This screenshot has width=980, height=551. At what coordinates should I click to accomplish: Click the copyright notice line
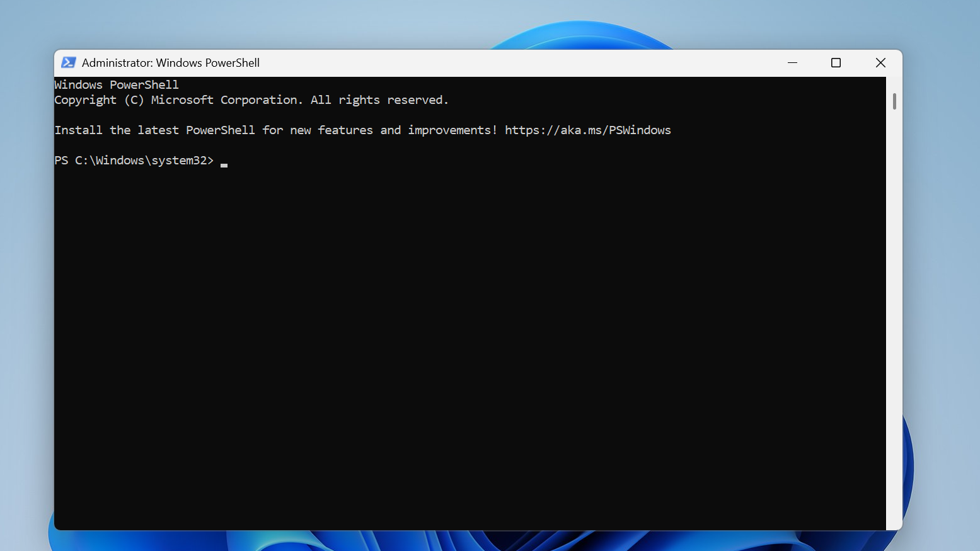[251, 99]
